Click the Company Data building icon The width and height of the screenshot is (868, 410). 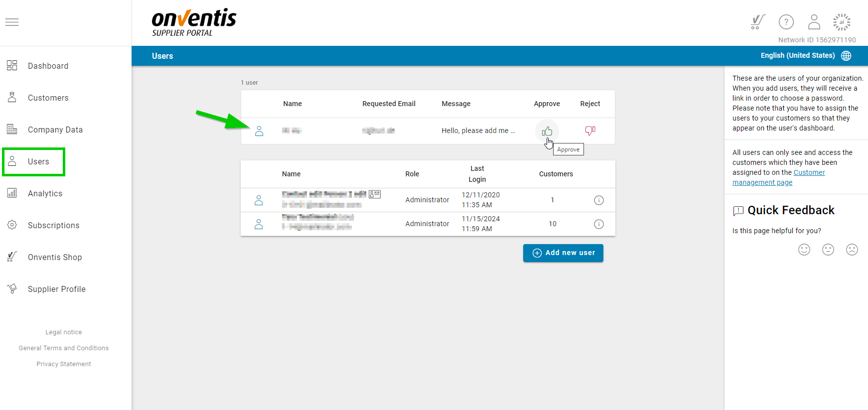12,129
